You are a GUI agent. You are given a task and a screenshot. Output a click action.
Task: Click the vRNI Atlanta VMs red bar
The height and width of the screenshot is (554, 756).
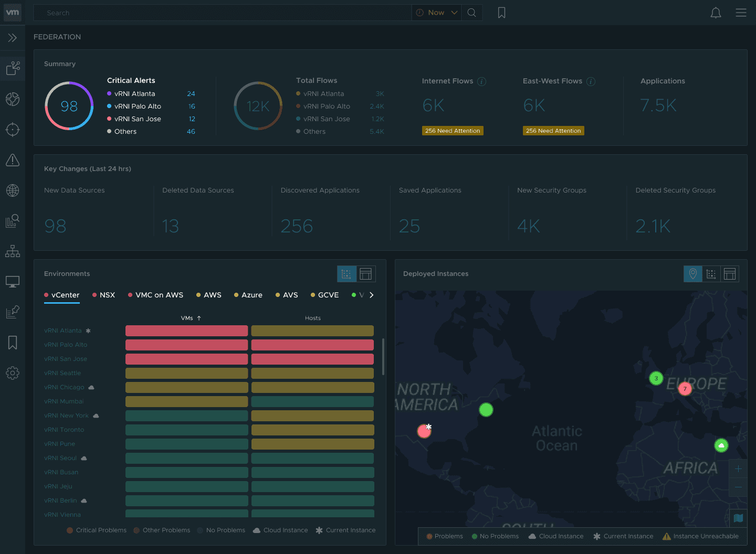tap(186, 331)
